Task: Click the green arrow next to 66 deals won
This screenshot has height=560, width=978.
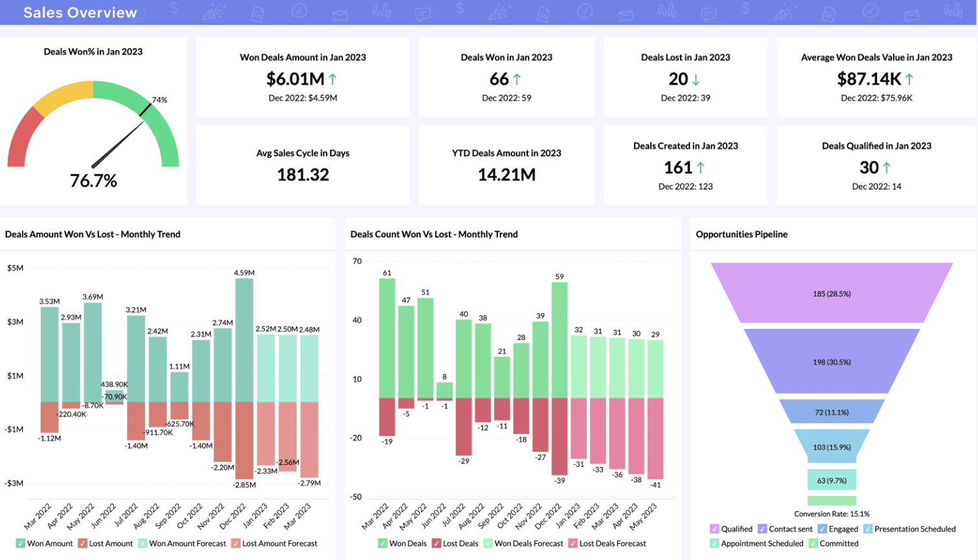Action: point(517,79)
